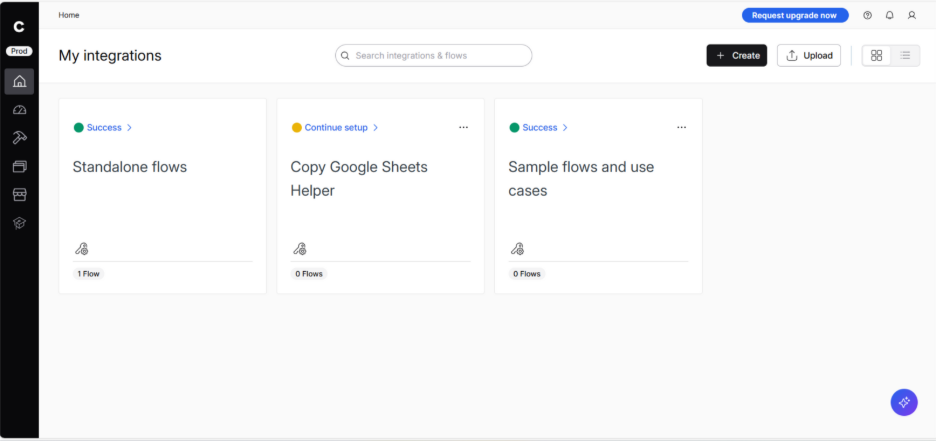Switch to list view
The width and height of the screenshot is (936, 441).
[x=905, y=56]
